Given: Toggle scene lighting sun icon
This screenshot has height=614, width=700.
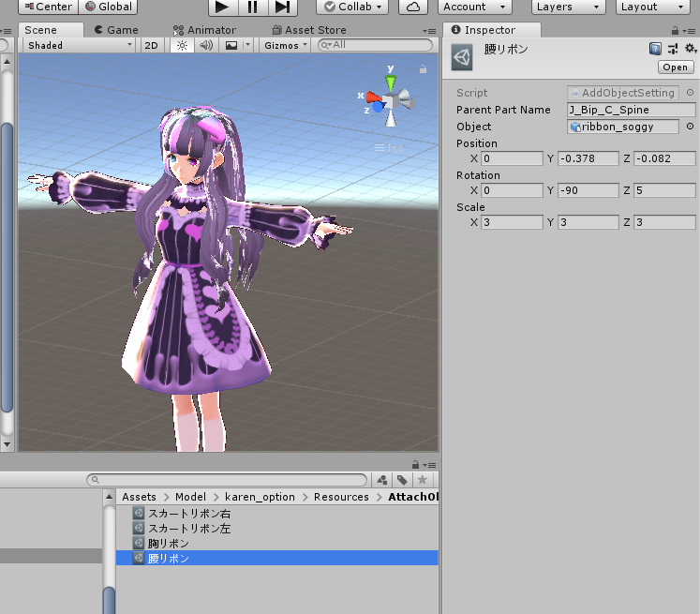Looking at the screenshot, I should coord(182,45).
